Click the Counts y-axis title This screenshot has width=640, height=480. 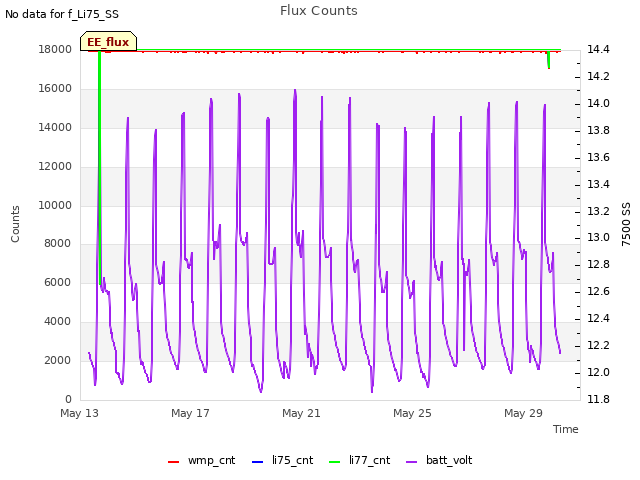[16, 224]
